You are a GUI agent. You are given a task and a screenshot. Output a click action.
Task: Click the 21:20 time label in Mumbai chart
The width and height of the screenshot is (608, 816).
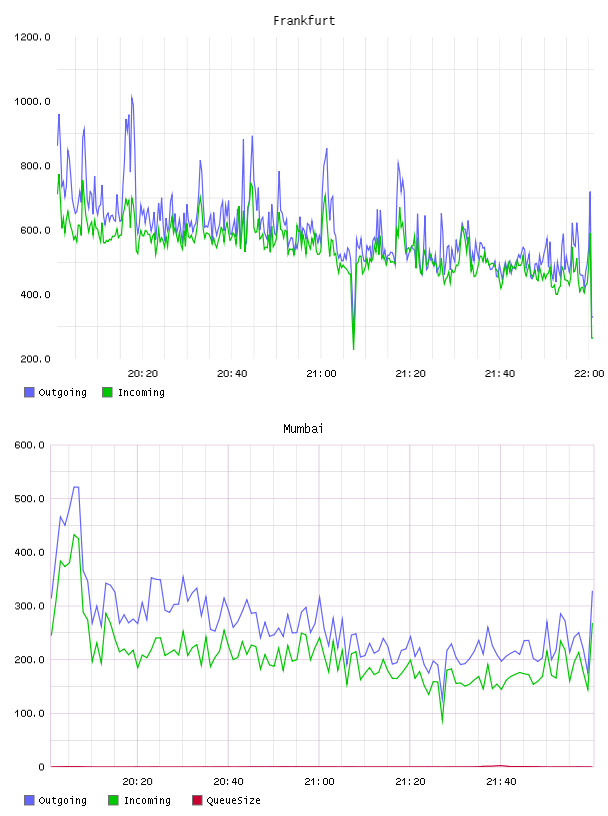click(x=410, y=782)
